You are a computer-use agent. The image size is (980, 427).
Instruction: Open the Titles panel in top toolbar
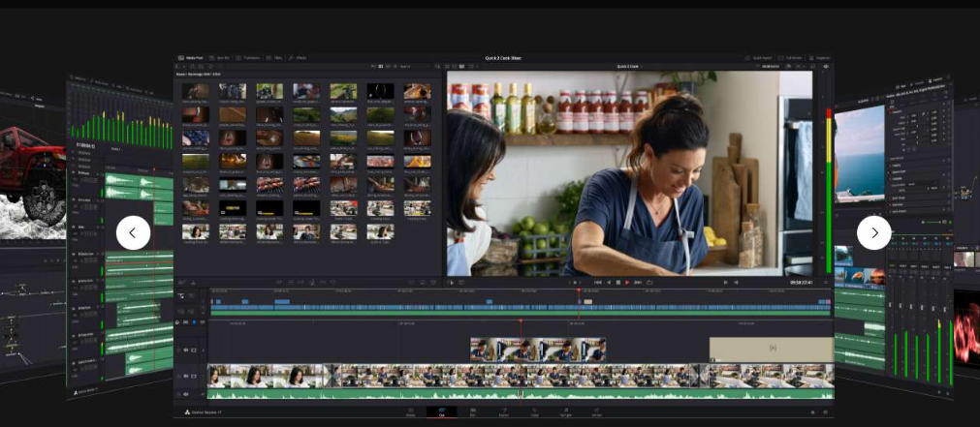(276, 58)
